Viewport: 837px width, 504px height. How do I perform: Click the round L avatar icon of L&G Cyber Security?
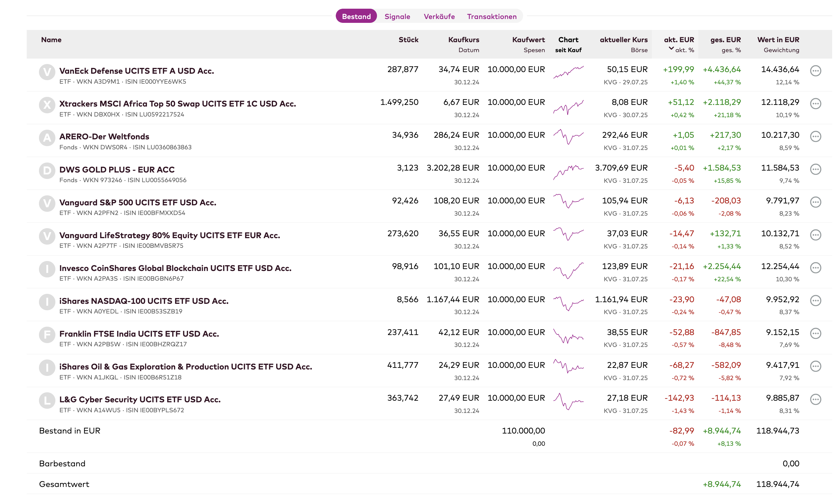click(47, 400)
